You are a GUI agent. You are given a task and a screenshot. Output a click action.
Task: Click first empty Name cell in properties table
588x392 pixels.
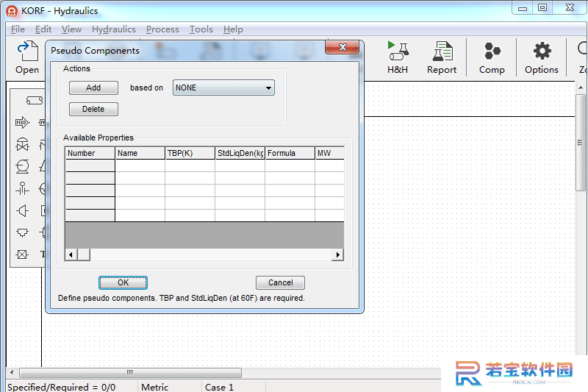pyautogui.click(x=140, y=165)
